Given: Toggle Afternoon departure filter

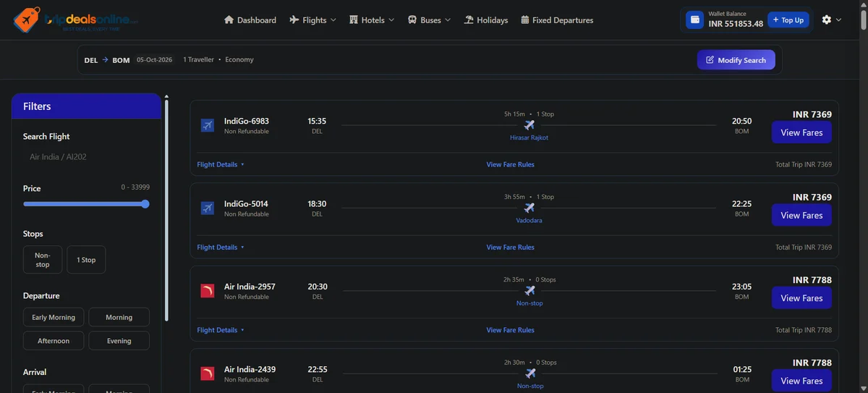Looking at the screenshot, I should [54, 341].
